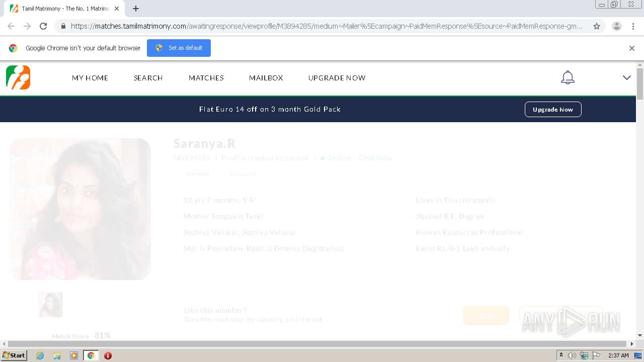The image size is (644, 362).
Task: Open the Windows Start menu
Action: (14, 355)
